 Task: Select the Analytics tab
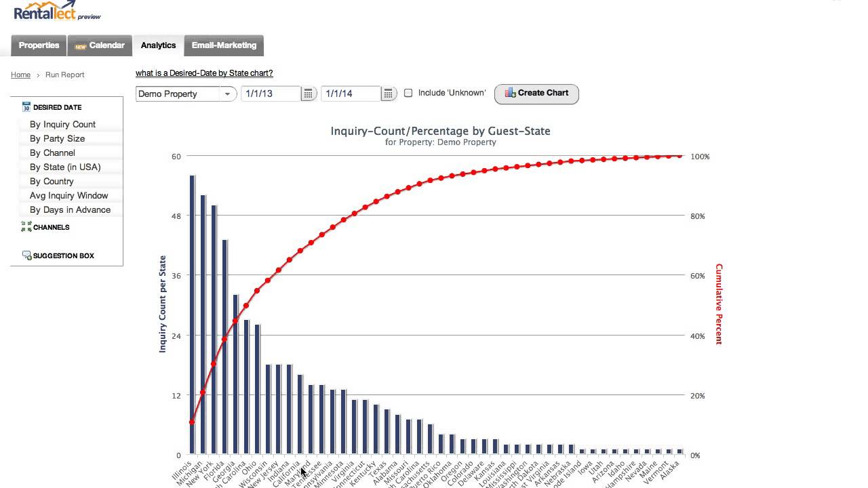(158, 45)
